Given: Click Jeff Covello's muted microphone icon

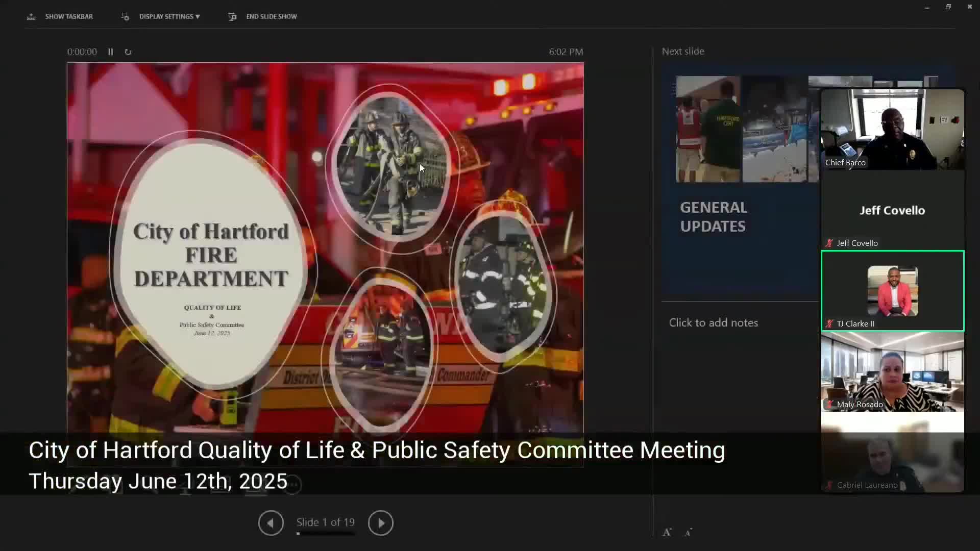Looking at the screenshot, I should pyautogui.click(x=829, y=243).
